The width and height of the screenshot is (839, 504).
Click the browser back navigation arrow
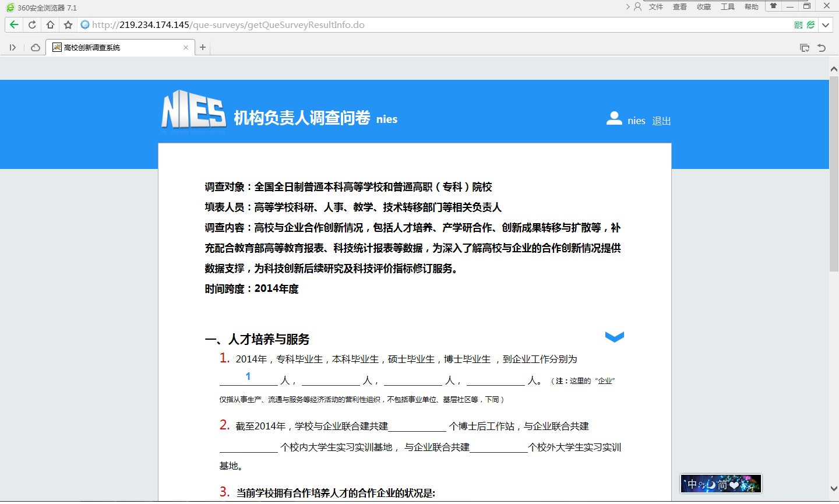(13, 24)
